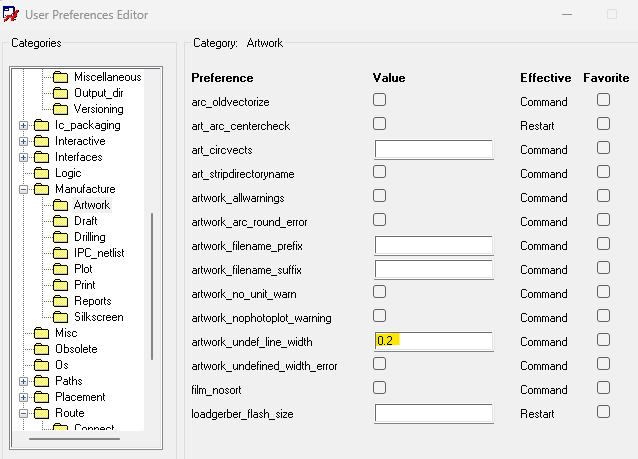The image size is (638, 459).
Task: Click the categories tree horizontal scrollbar
Action: point(74,439)
